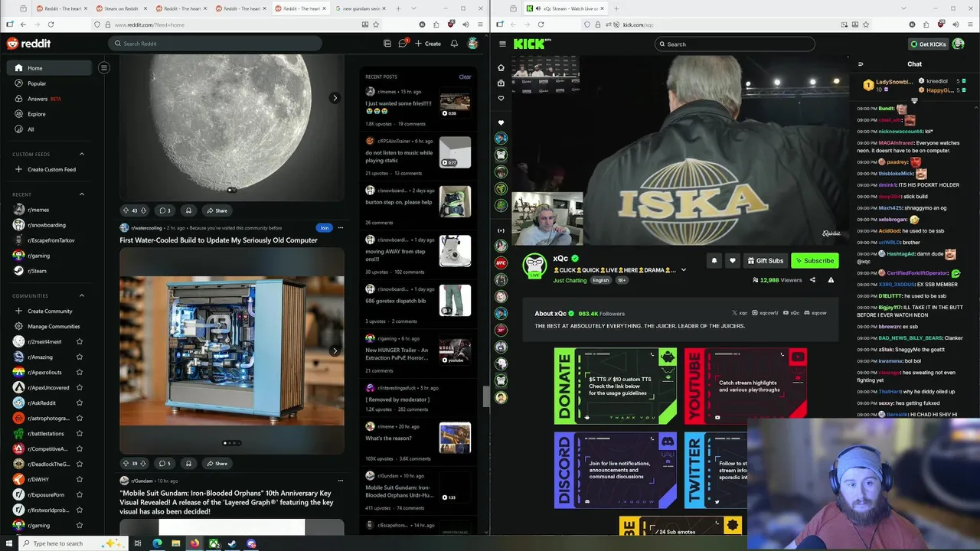
Task: Clear recent posts list
Action: click(465, 77)
